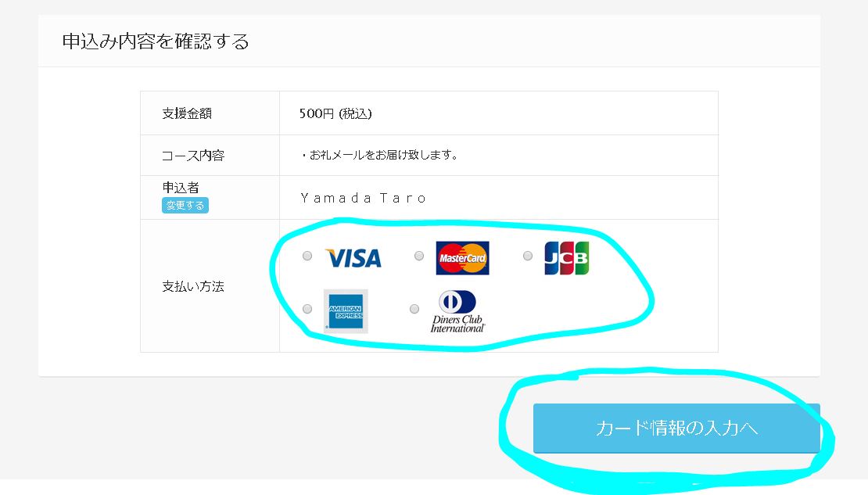The width and height of the screenshot is (868, 495).
Task: Select the JCB radio button
Action: tap(528, 256)
